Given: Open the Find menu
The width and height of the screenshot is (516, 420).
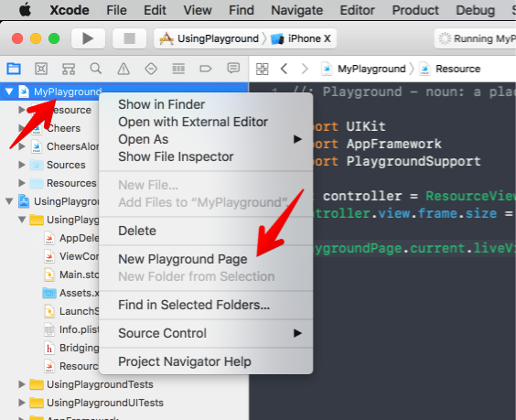Looking at the screenshot, I should tap(242, 10).
